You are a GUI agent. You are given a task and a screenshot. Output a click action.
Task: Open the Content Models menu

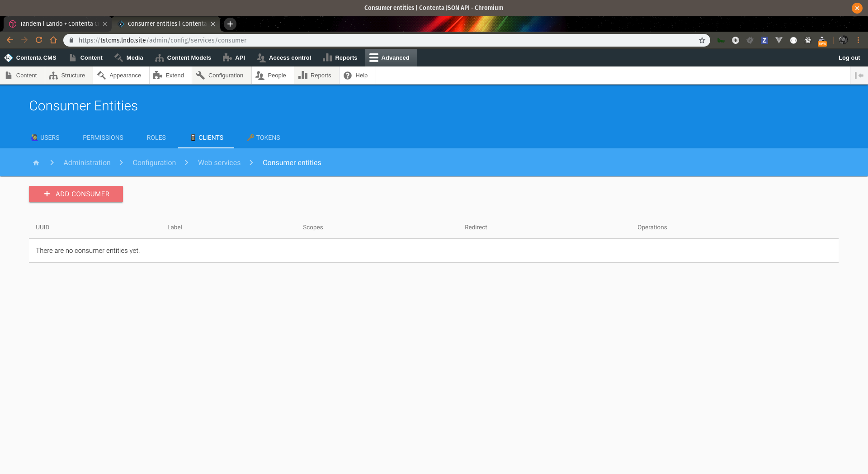[x=183, y=58]
